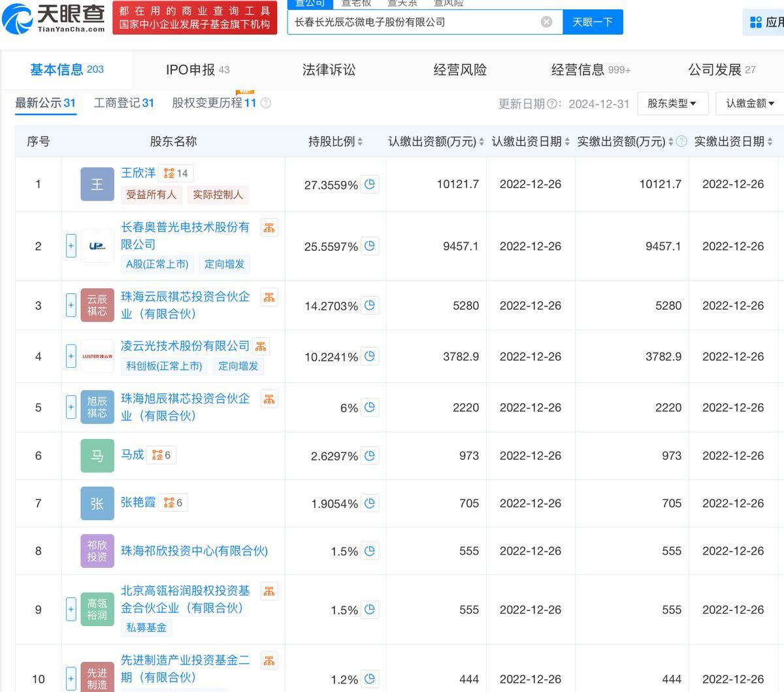The image size is (784, 692).
Task: Click the 天眼一下 search button
Action: pyautogui.click(x=593, y=22)
